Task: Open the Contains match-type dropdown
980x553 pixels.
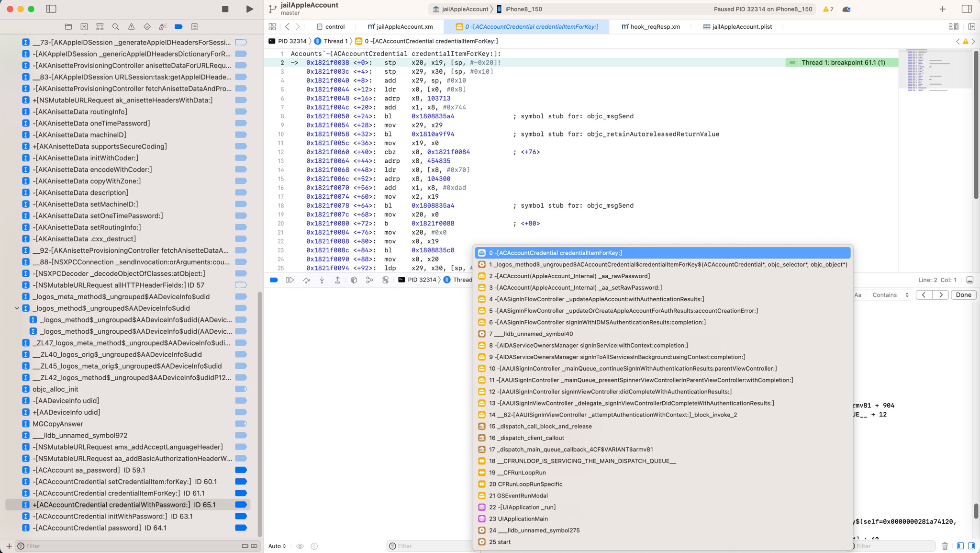Action: (890, 295)
